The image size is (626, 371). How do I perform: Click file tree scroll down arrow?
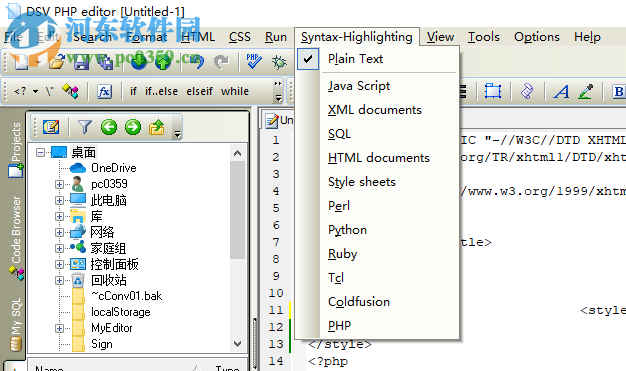tap(238, 344)
